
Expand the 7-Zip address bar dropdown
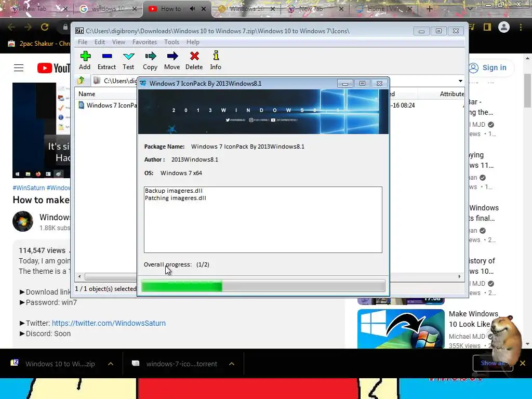click(x=460, y=81)
